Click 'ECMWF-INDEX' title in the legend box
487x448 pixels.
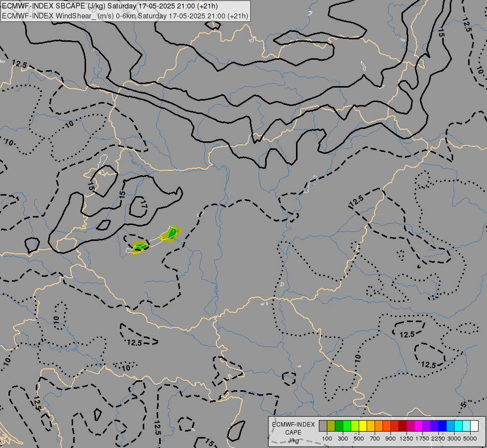pos(293,425)
